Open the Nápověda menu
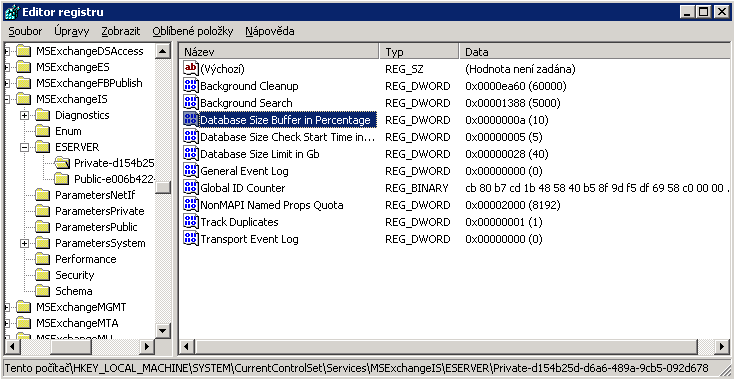This screenshot has width=734, height=379. 270,31
